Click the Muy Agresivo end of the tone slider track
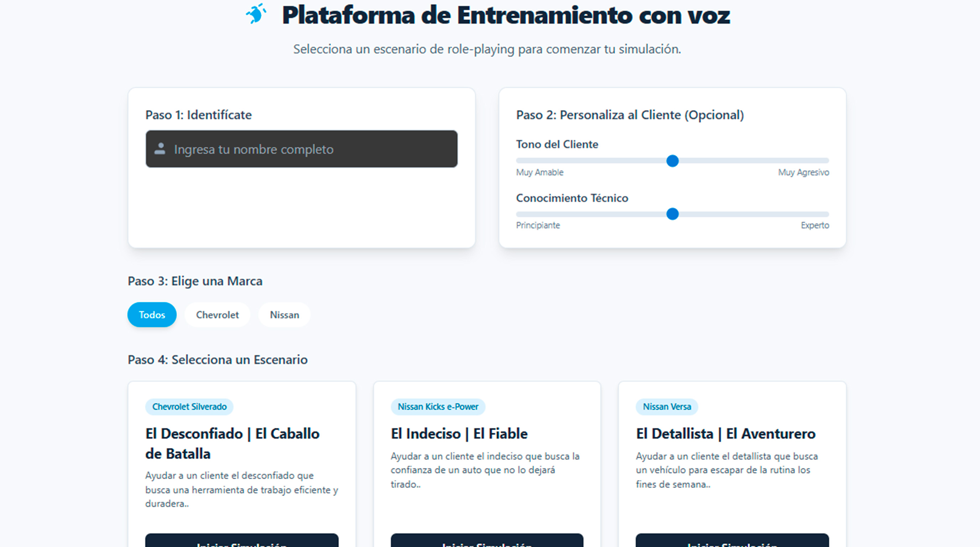 pos(825,161)
